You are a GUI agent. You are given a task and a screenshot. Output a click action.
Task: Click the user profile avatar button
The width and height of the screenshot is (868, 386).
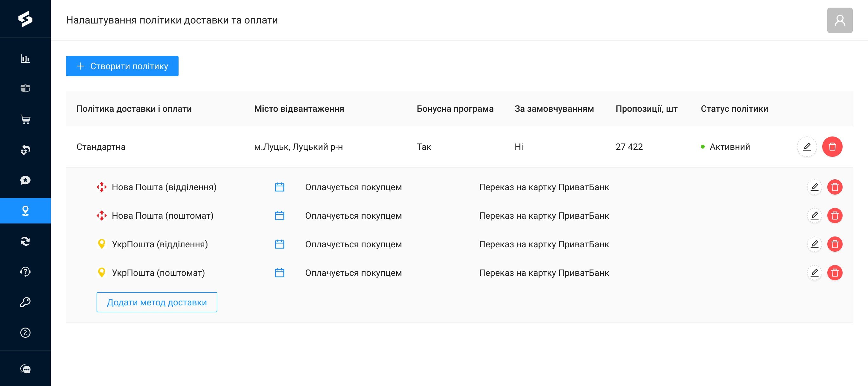click(x=839, y=20)
